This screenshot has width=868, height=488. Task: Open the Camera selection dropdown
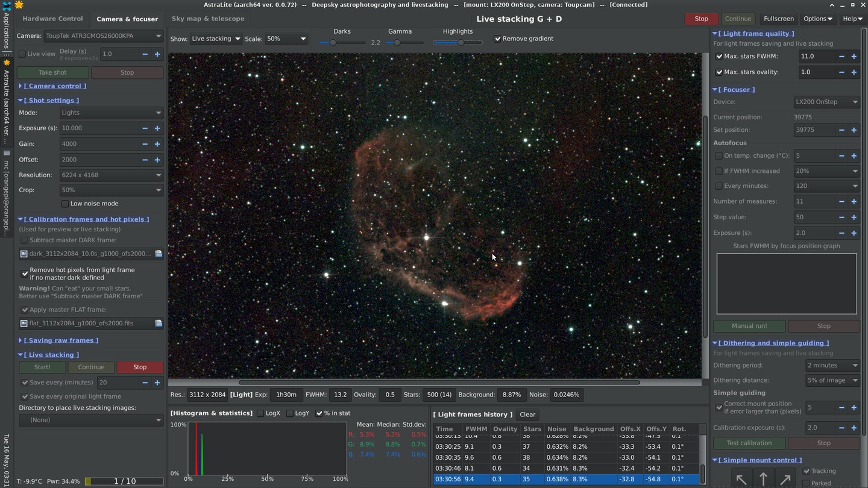click(x=103, y=36)
